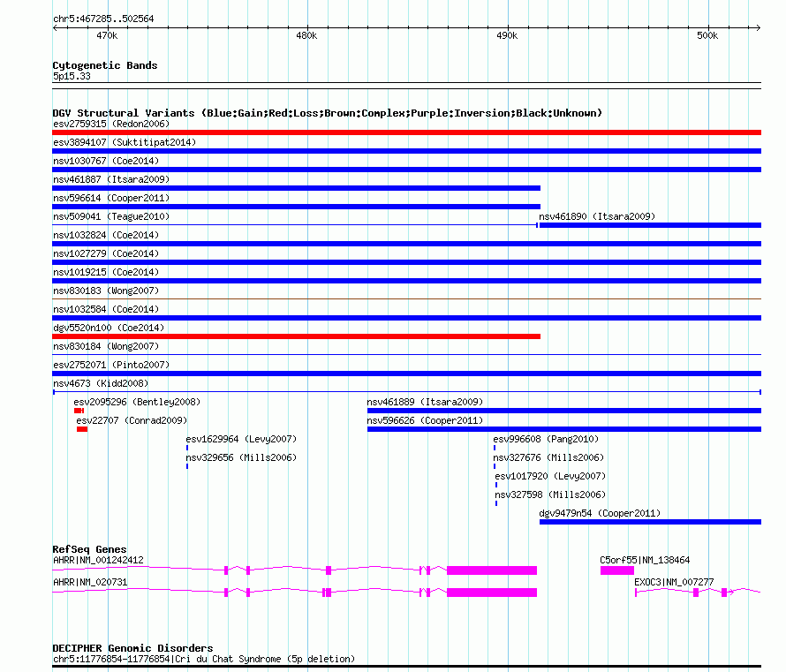The width and height of the screenshot is (786, 672).
Task: Click the chr5:467285..502564 coordinate label
Action: 103,19
